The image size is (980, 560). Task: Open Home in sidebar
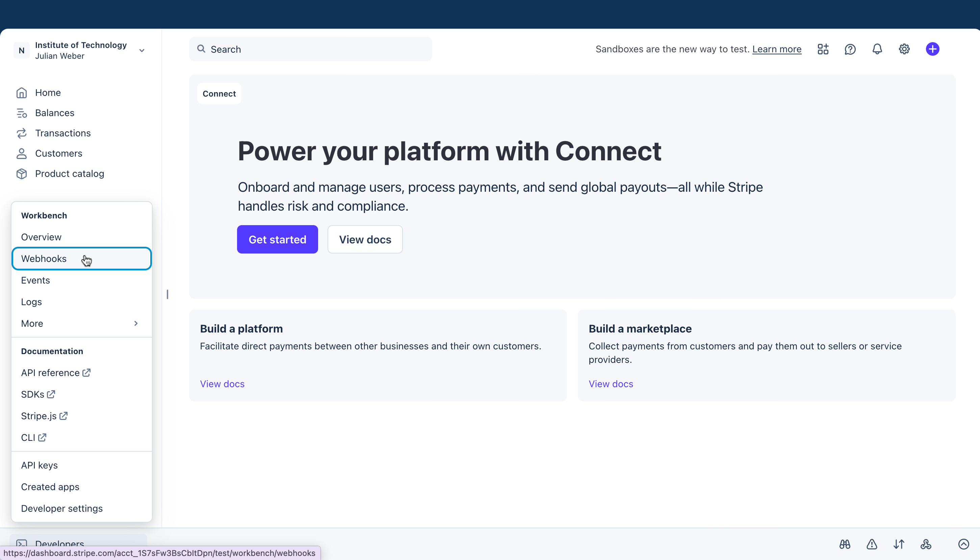coord(48,93)
